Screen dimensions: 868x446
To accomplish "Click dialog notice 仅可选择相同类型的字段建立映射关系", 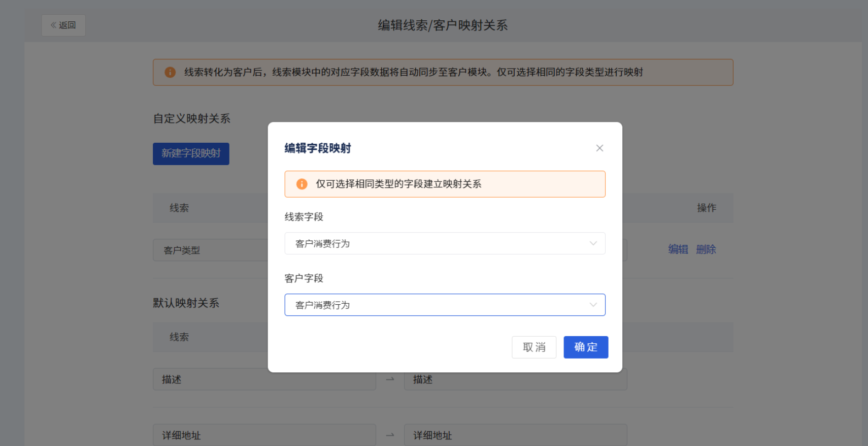I will coord(398,184).
